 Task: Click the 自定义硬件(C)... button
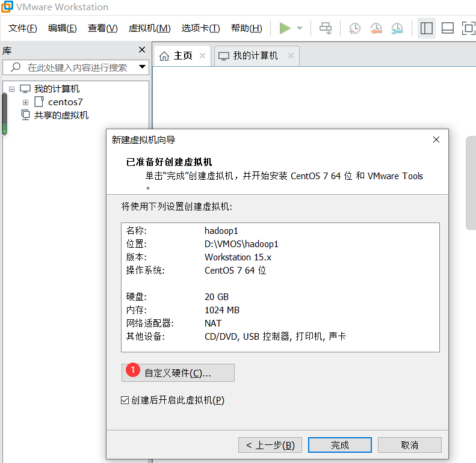click(178, 373)
